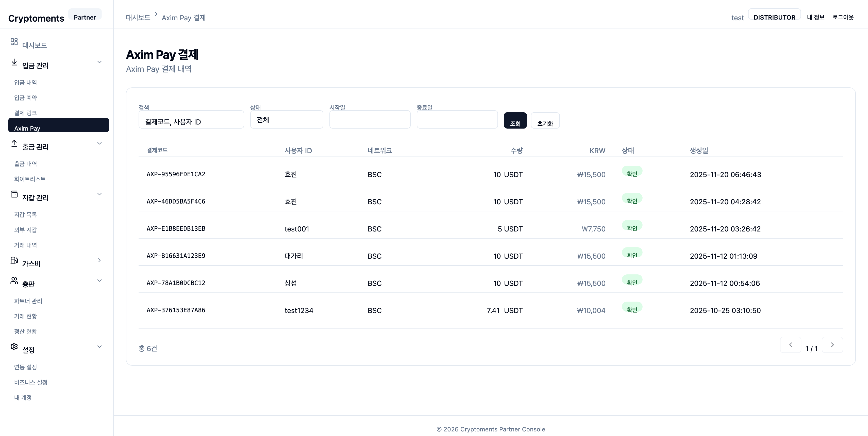Image resolution: width=868 pixels, height=436 pixels.
Task: Focus the 시작일 date field
Action: click(370, 119)
